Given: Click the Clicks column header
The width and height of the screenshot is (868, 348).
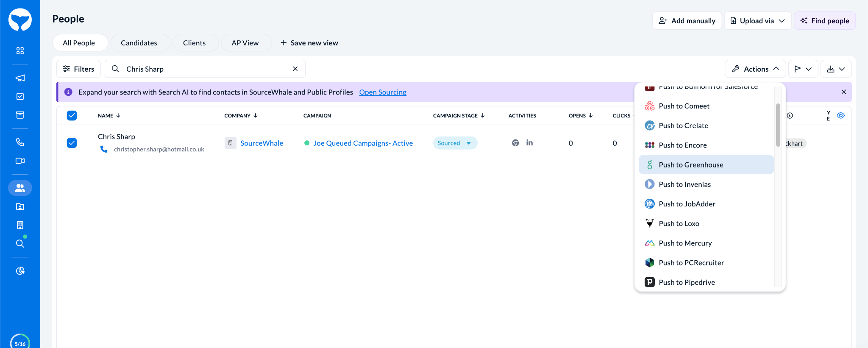Looking at the screenshot, I should tap(622, 116).
